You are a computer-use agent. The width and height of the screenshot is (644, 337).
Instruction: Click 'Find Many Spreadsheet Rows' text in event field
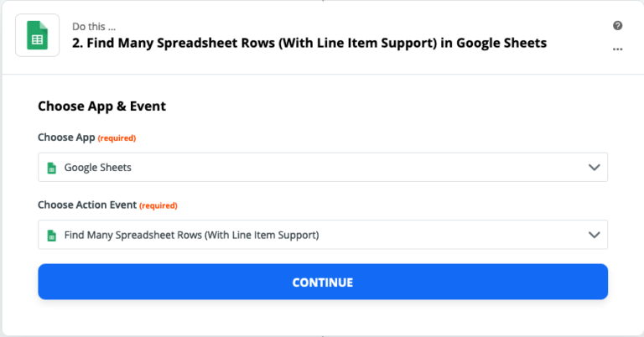[191, 235]
